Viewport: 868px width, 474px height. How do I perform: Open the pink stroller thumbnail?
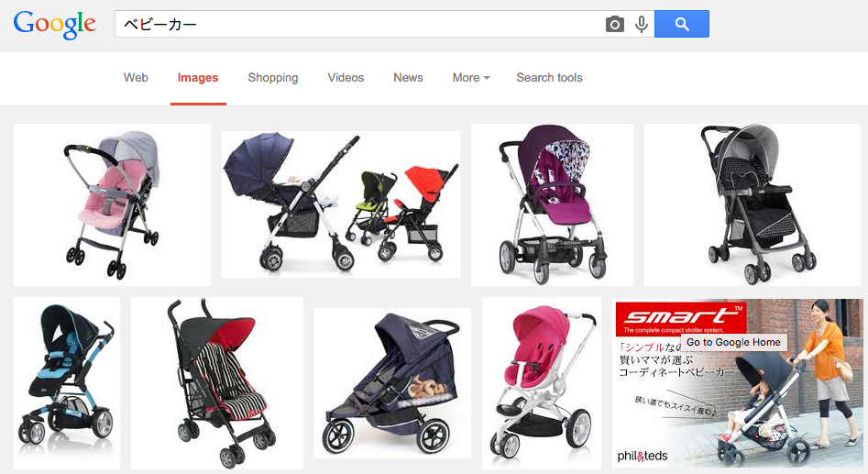(x=112, y=204)
